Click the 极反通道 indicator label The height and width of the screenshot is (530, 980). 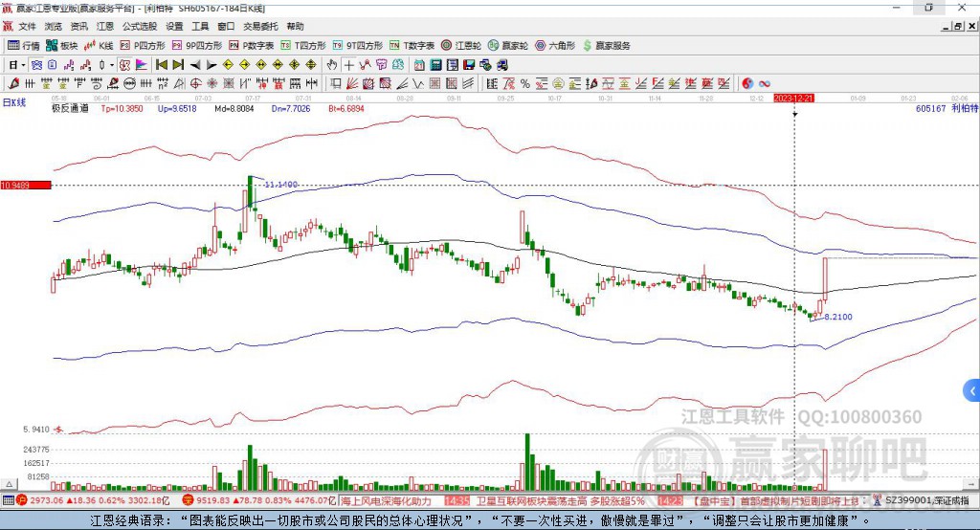click(70, 108)
